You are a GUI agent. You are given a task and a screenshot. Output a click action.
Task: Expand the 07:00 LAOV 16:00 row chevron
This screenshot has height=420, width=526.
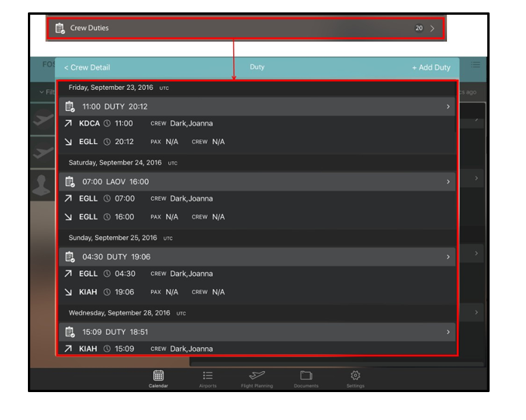[x=448, y=182]
